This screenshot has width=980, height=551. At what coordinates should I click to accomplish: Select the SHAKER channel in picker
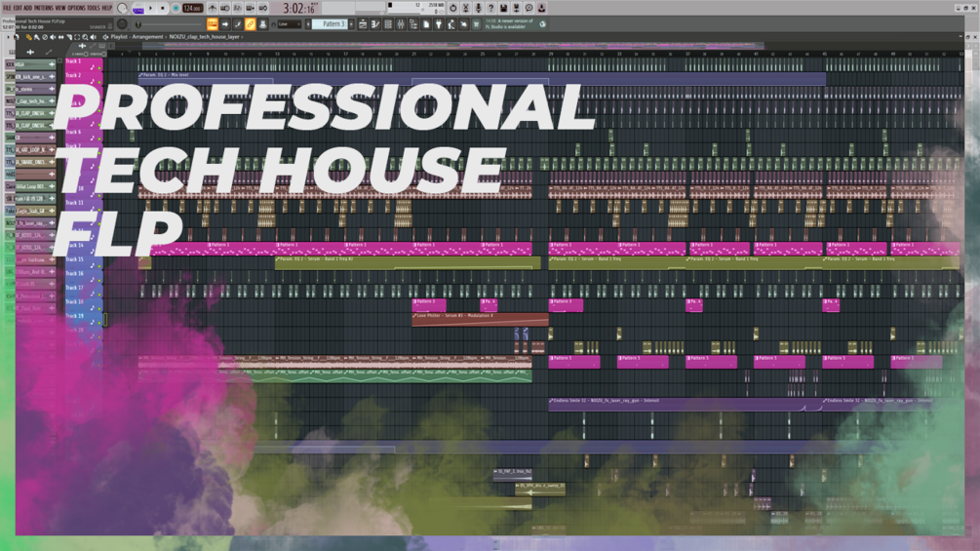click(31, 138)
